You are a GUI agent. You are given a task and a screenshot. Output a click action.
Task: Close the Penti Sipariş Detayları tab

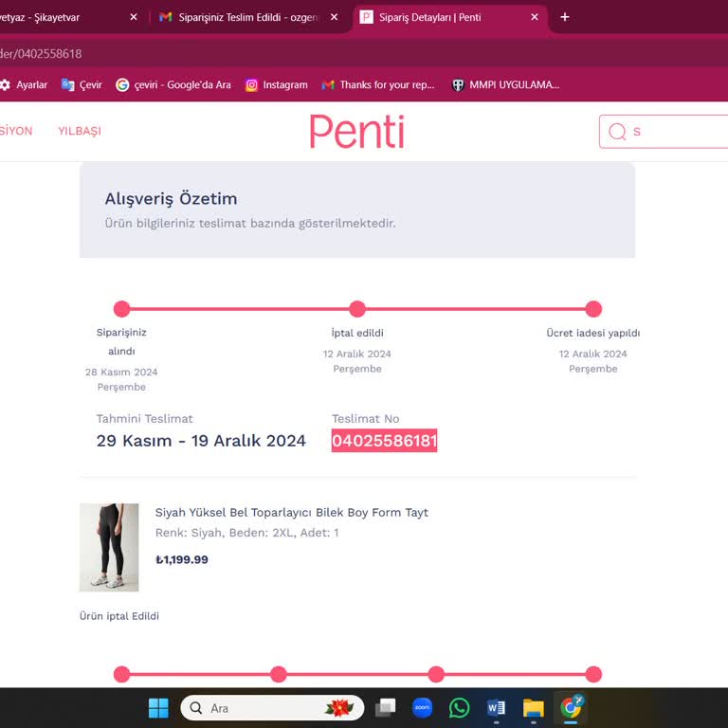click(x=535, y=17)
